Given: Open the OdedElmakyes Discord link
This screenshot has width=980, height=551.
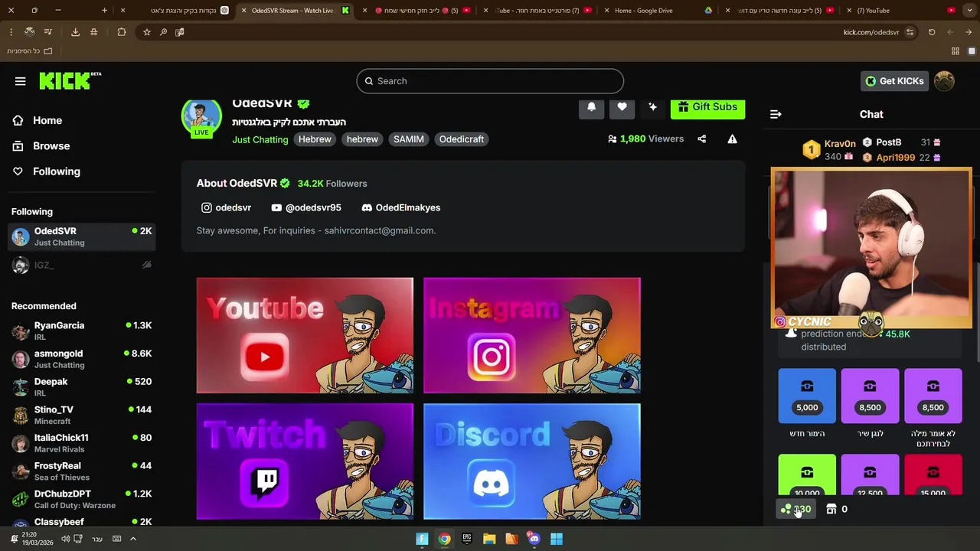Looking at the screenshot, I should pos(400,207).
